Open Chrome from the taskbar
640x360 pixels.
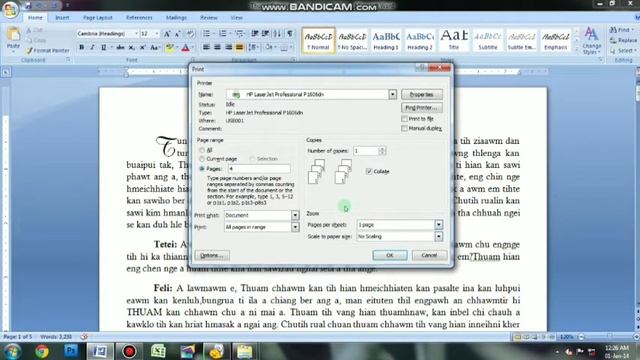click(42, 351)
